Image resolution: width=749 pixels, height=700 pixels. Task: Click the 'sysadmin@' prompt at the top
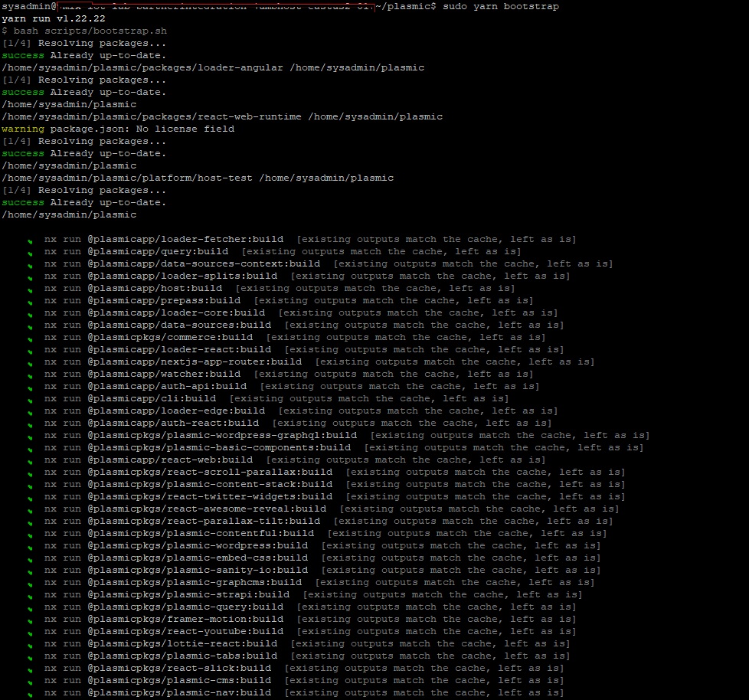tap(29, 6)
